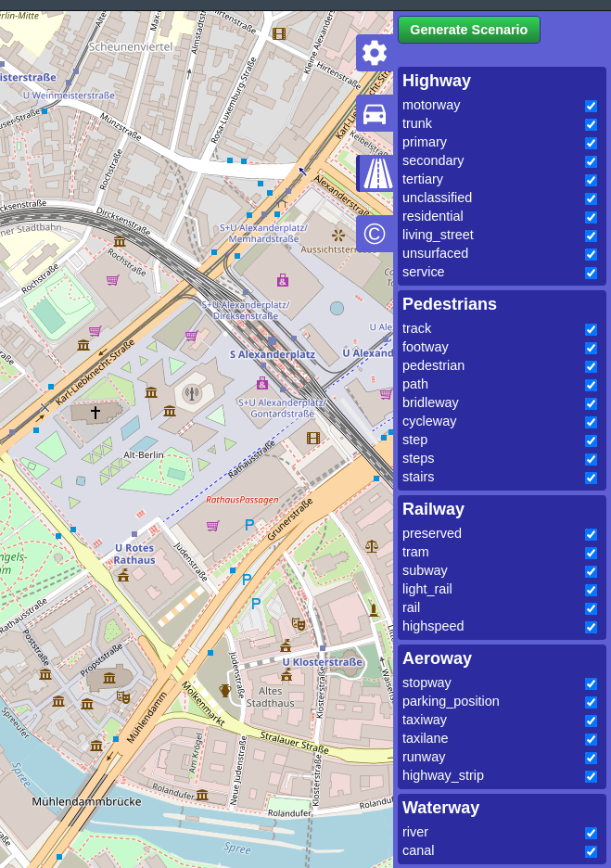Click the parking icon near RathausPassagen

click(x=249, y=524)
